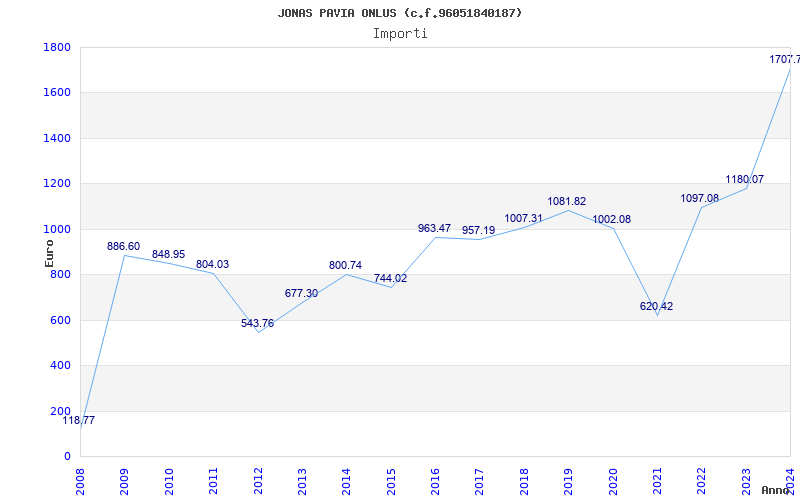Select the 800.74 data label for 2014
Viewport: 800px width, 500px height.
[x=348, y=265]
